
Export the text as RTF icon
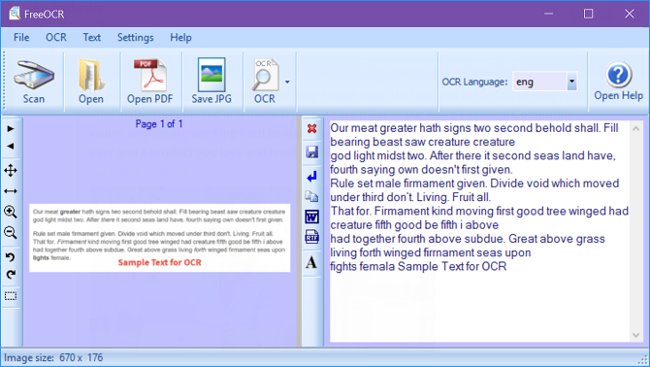[312, 237]
